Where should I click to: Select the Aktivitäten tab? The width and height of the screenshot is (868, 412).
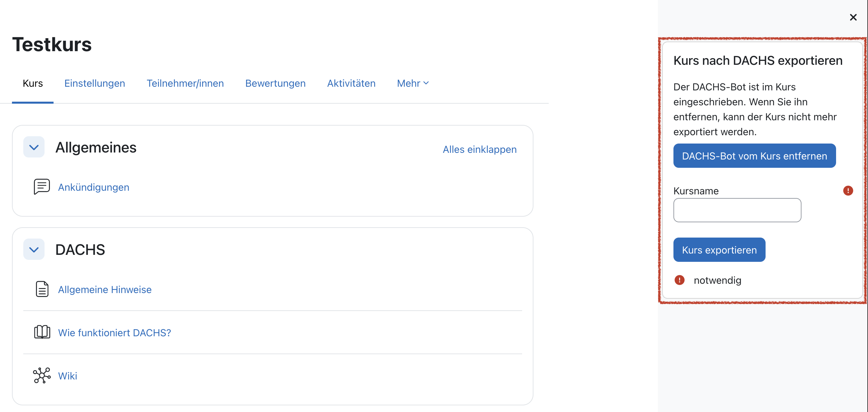pos(351,83)
